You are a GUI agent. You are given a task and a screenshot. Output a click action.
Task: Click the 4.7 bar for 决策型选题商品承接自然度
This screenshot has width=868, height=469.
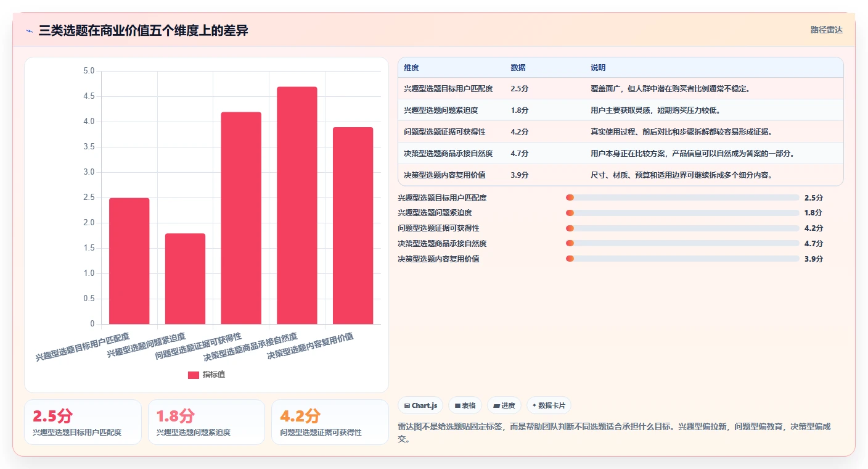coord(297,205)
